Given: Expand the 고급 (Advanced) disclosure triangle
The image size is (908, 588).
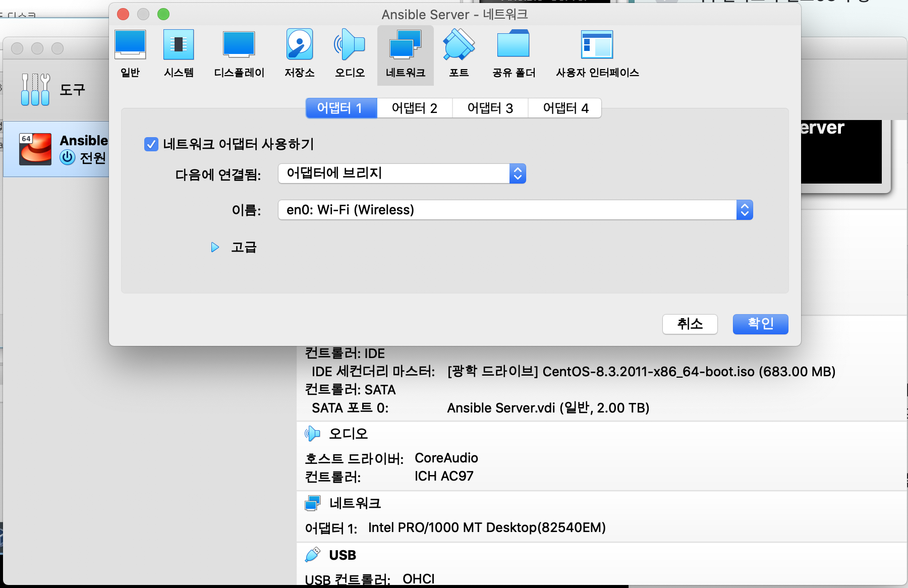Looking at the screenshot, I should coord(215,247).
